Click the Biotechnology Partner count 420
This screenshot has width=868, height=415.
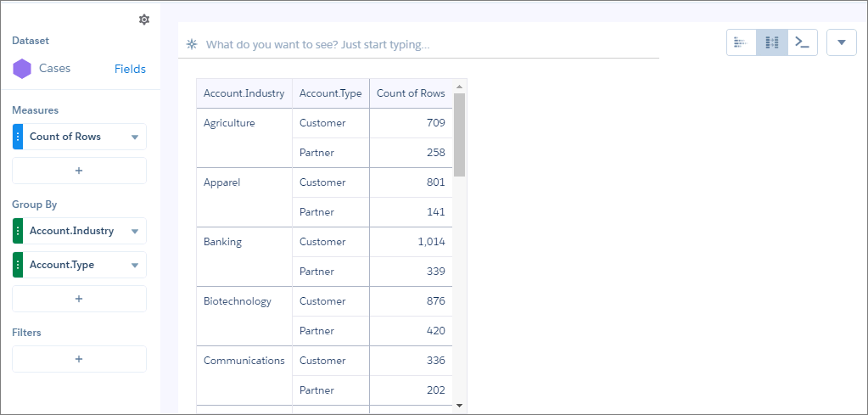tap(411, 331)
